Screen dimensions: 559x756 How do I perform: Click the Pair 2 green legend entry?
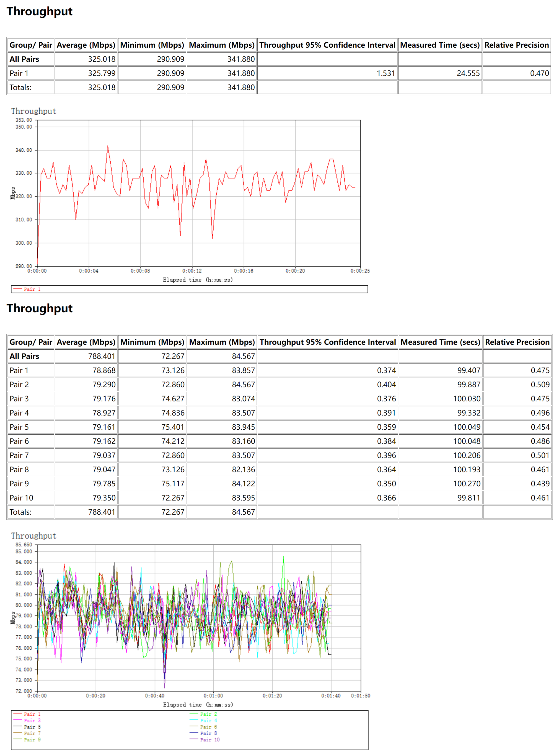tap(208, 714)
